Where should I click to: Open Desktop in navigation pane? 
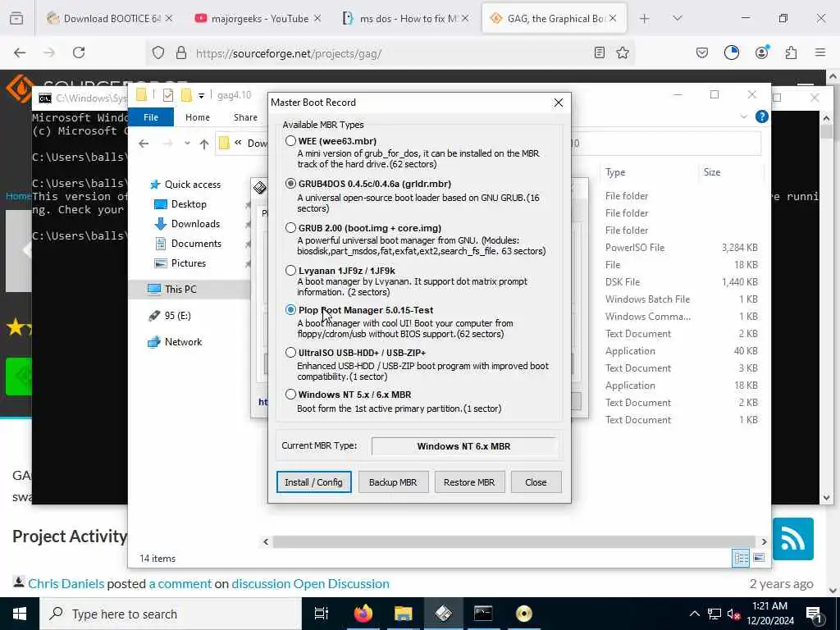tap(180, 204)
